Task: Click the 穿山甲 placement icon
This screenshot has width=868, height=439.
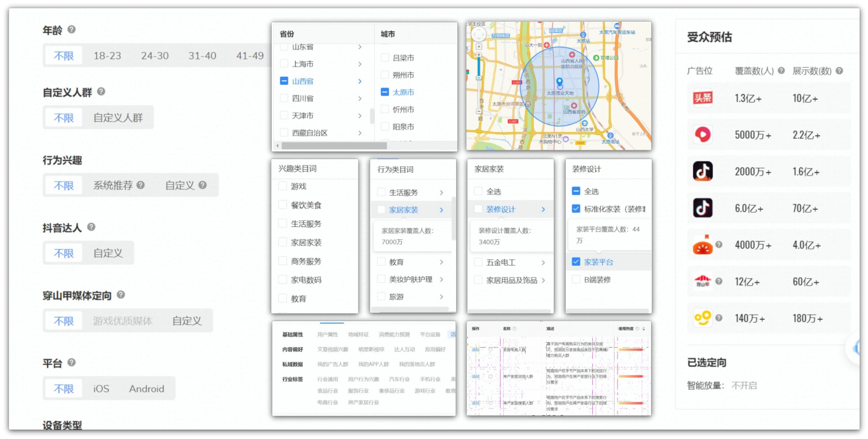Action: [702, 281]
